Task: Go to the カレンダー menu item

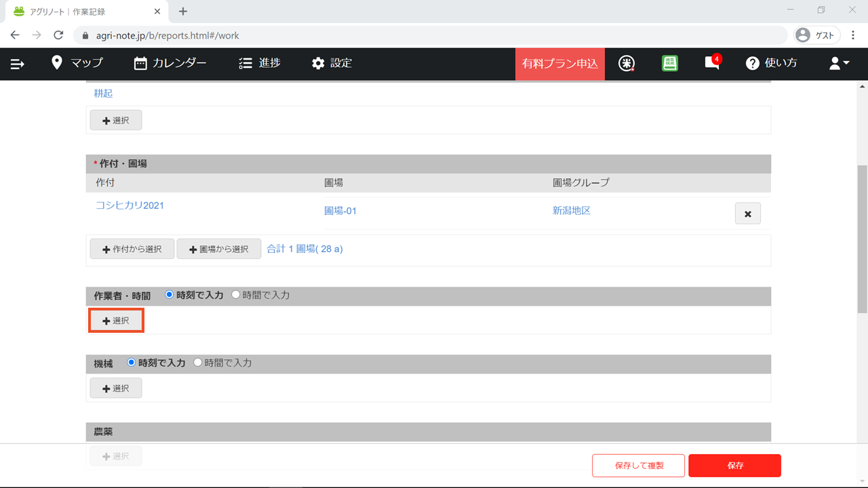Action: click(x=170, y=63)
